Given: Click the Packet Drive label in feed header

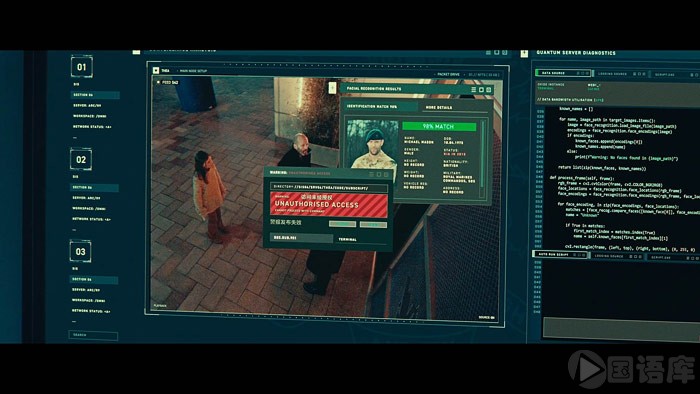Looking at the screenshot, I should click(x=448, y=75).
